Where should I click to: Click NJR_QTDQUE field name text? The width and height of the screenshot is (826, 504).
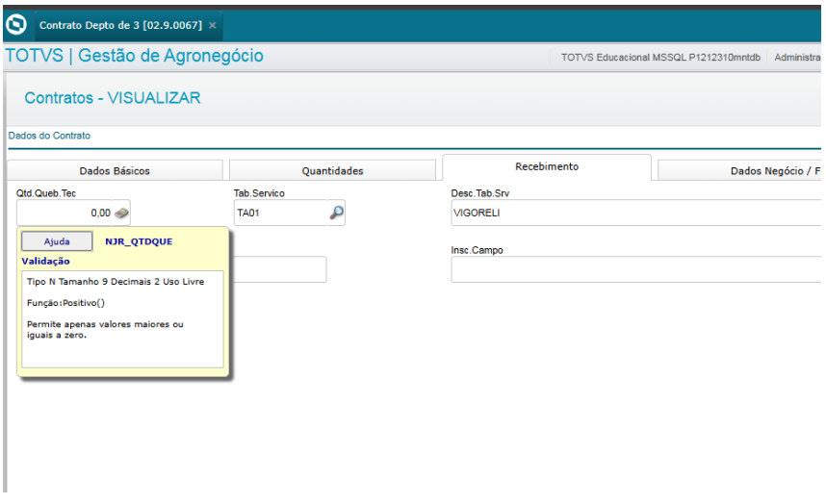coord(139,241)
